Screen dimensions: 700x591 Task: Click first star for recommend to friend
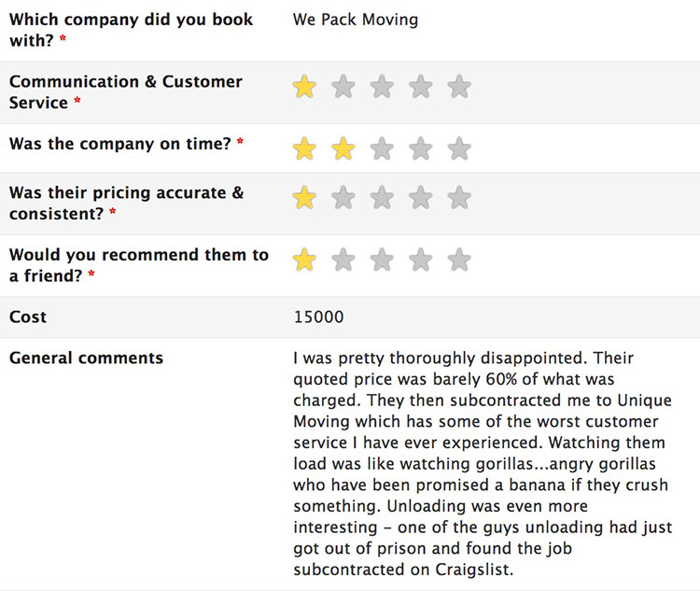(304, 260)
